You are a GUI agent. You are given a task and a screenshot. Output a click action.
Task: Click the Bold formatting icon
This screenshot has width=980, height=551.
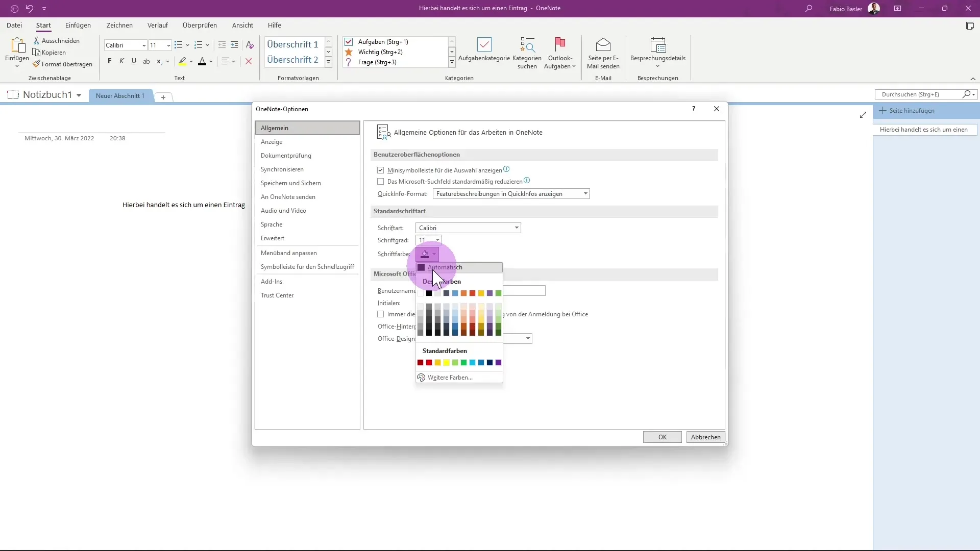[109, 61]
